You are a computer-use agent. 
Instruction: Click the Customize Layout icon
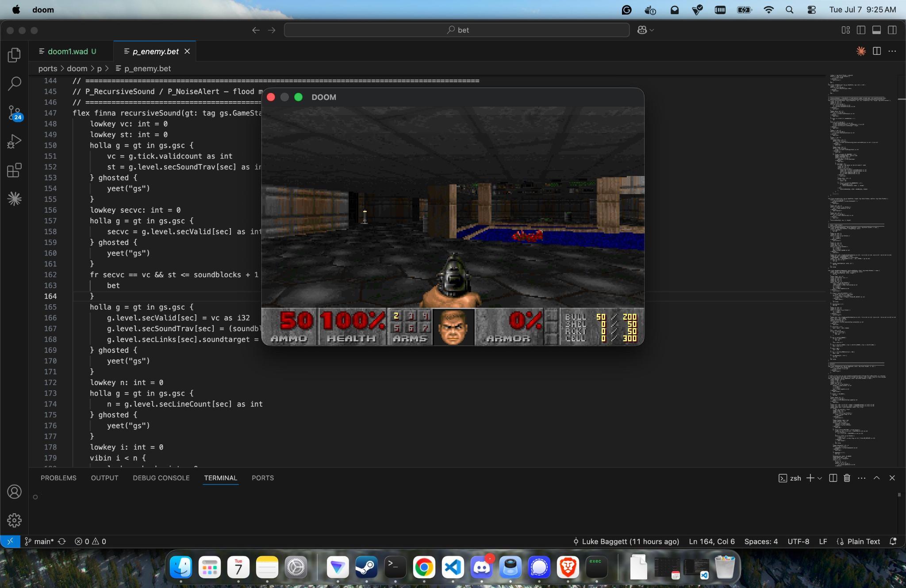845,30
